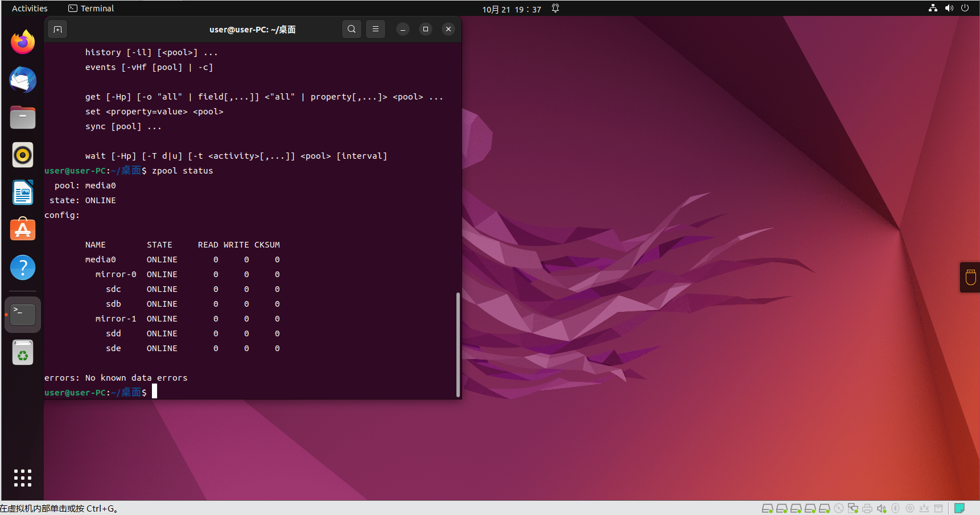Show Applications grid
The image size is (980, 515).
tap(23, 478)
